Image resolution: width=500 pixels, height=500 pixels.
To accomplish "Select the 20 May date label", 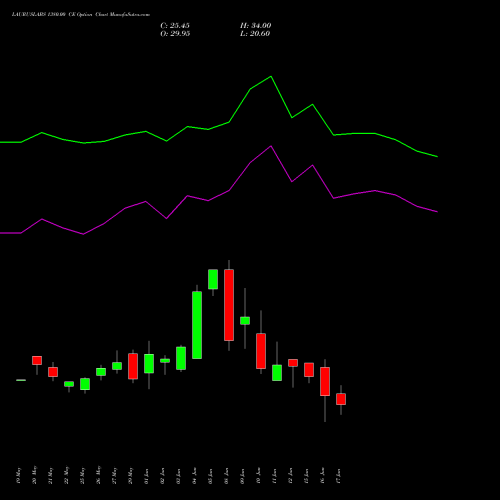I will coord(34,476).
